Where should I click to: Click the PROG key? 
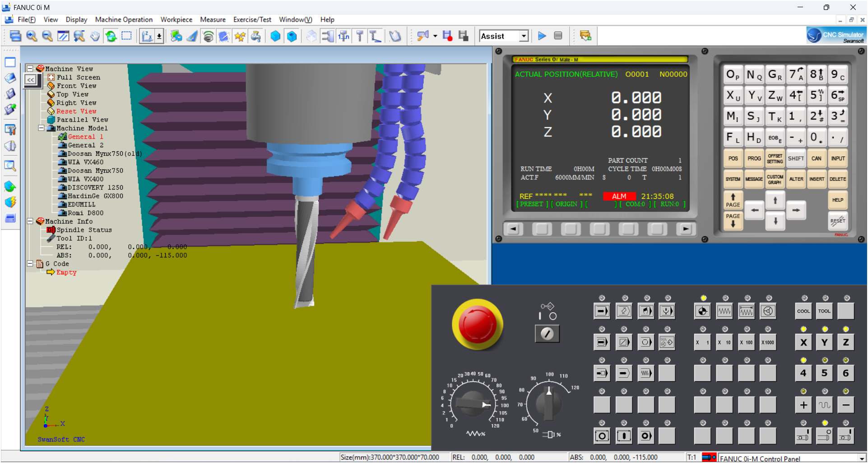point(754,159)
